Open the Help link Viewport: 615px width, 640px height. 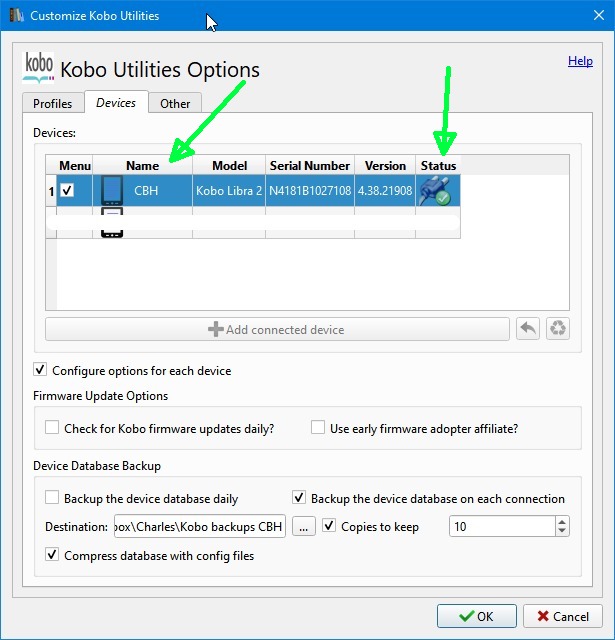point(580,61)
